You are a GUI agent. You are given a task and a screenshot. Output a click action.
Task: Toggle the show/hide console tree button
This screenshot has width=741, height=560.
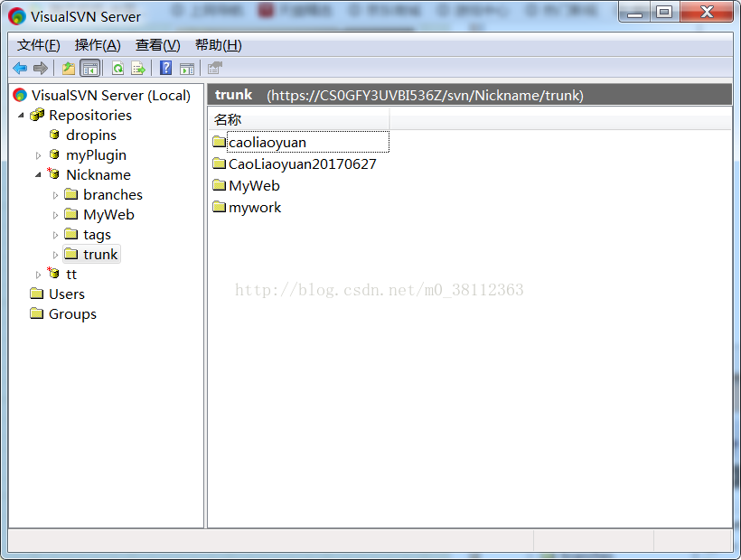tap(89, 69)
